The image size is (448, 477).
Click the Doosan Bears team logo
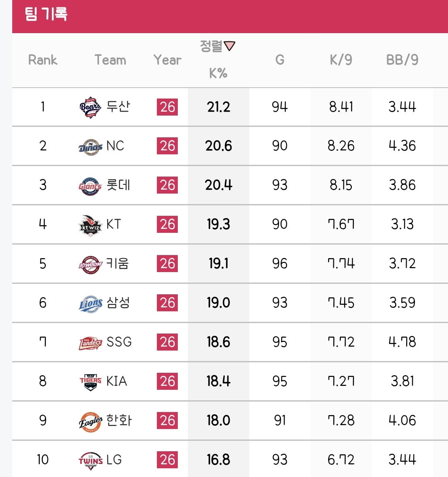click(x=90, y=107)
